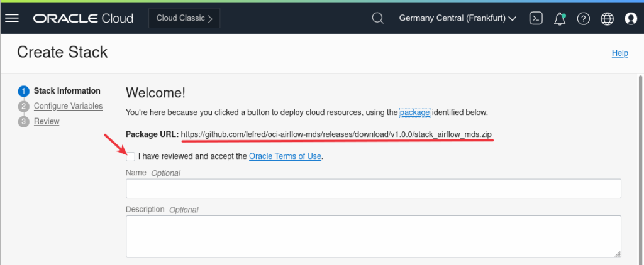Go to the Review step
Image resolution: width=644 pixels, height=265 pixels.
47,121
